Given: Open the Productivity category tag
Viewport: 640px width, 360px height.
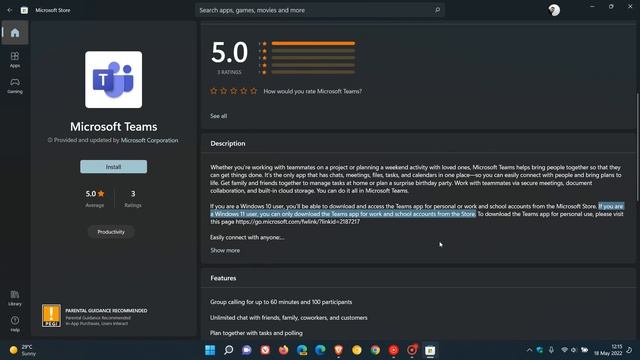Looking at the screenshot, I should (x=111, y=232).
